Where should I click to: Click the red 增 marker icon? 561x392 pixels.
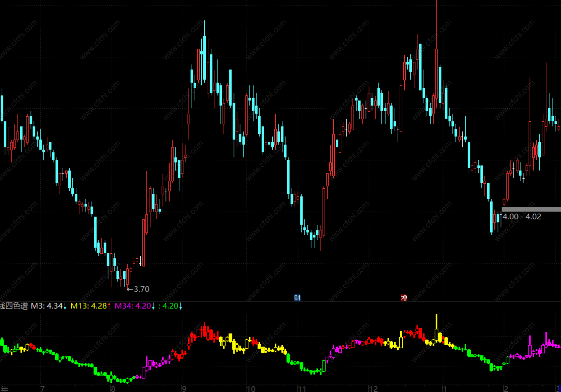(404, 298)
